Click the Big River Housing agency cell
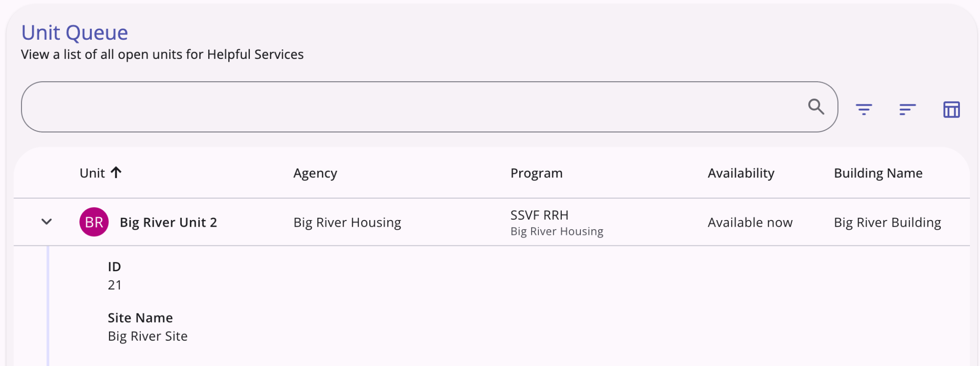Viewport: 980px width, 366px height. point(347,222)
